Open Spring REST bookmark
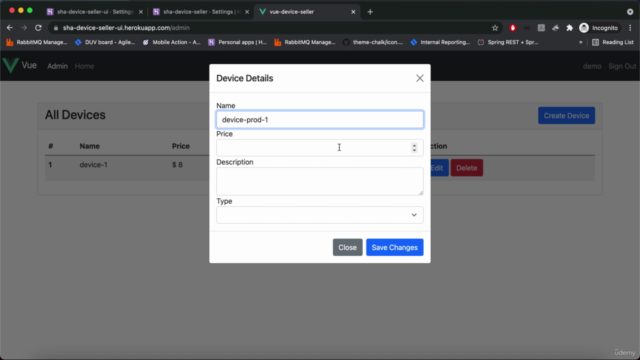 tap(508, 42)
